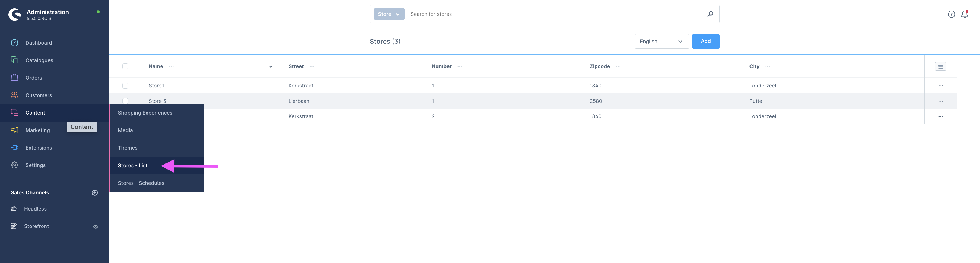Open row actions for Store1
This screenshot has height=263, width=980.
tap(940, 86)
